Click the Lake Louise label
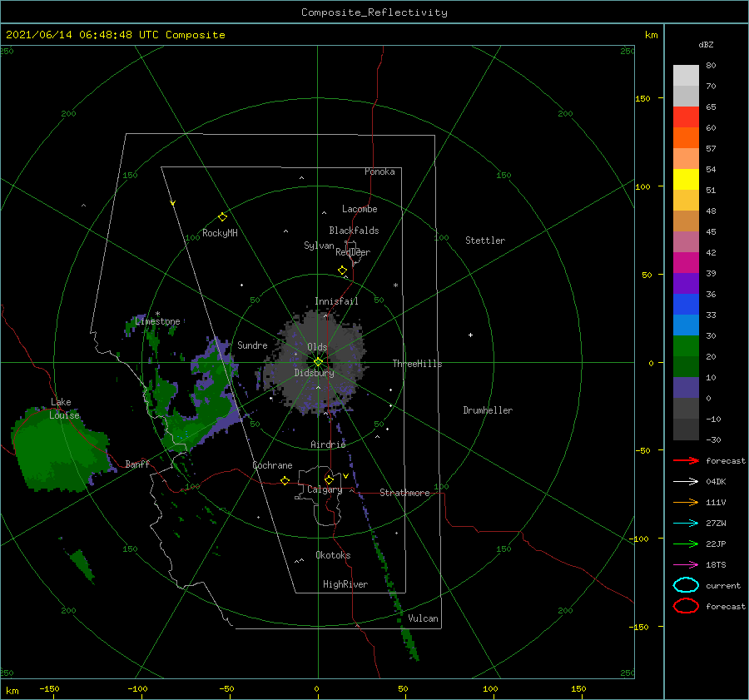749x700 pixels. pyautogui.click(x=64, y=409)
